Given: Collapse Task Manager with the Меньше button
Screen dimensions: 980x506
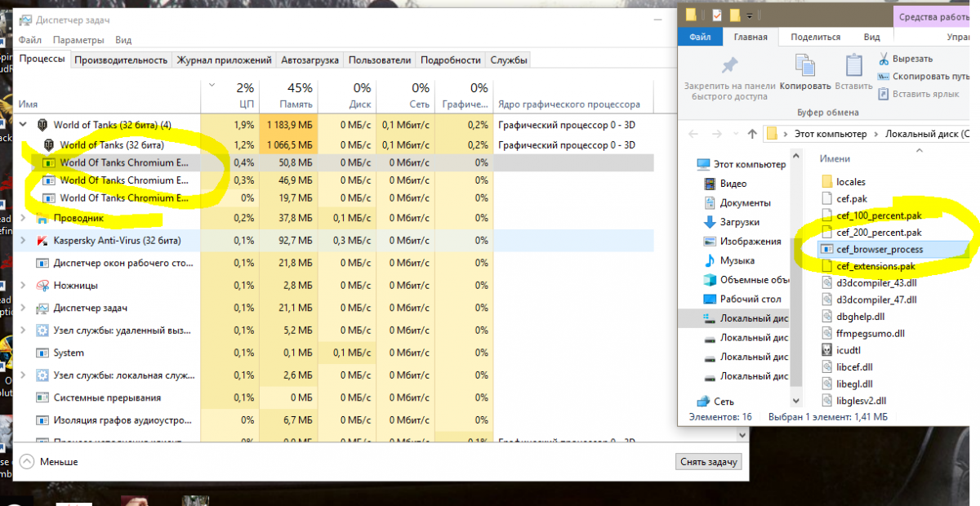Looking at the screenshot, I should point(48,462).
